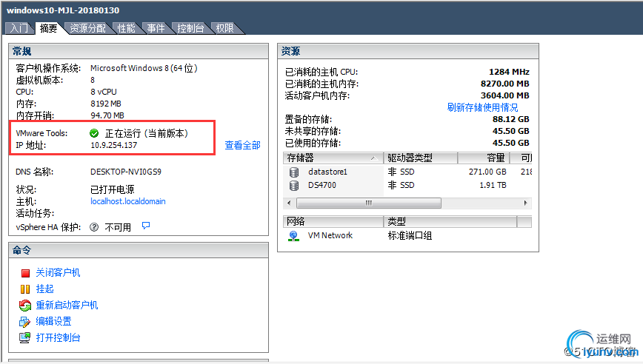Click the 网络 column header
643x364 pixels.
[333, 221]
